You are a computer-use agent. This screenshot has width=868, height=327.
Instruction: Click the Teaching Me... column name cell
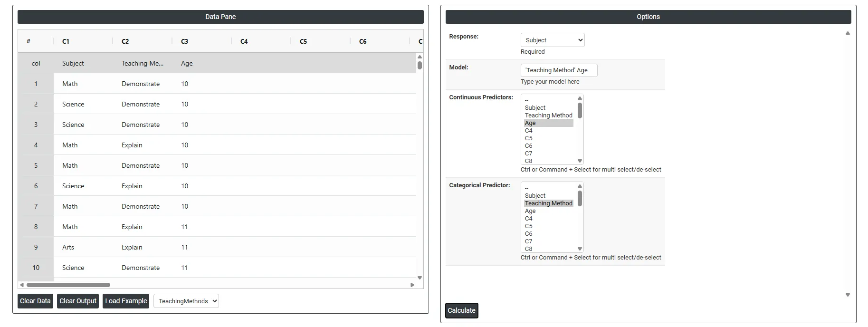point(143,63)
